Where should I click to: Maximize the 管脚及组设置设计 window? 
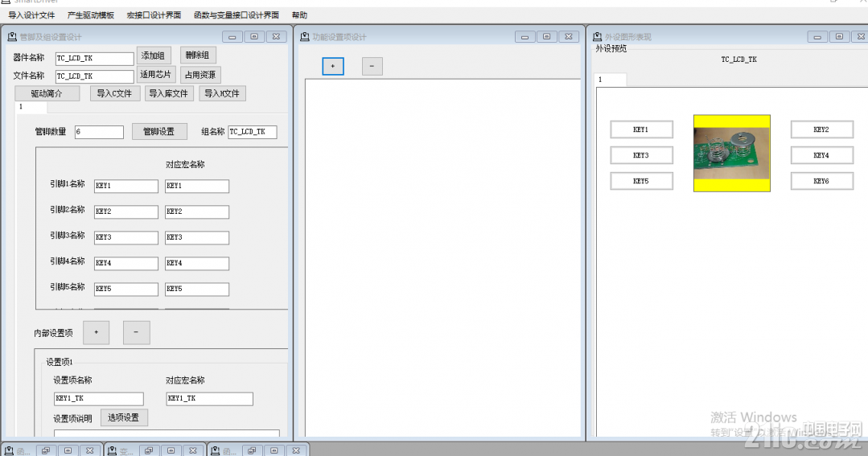coord(254,36)
